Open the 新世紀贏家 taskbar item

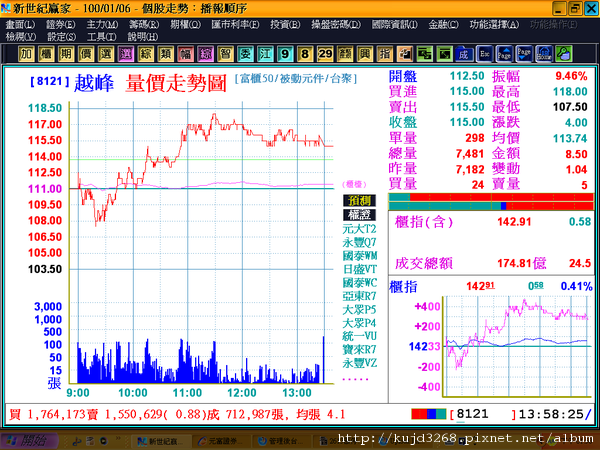click(160, 442)
